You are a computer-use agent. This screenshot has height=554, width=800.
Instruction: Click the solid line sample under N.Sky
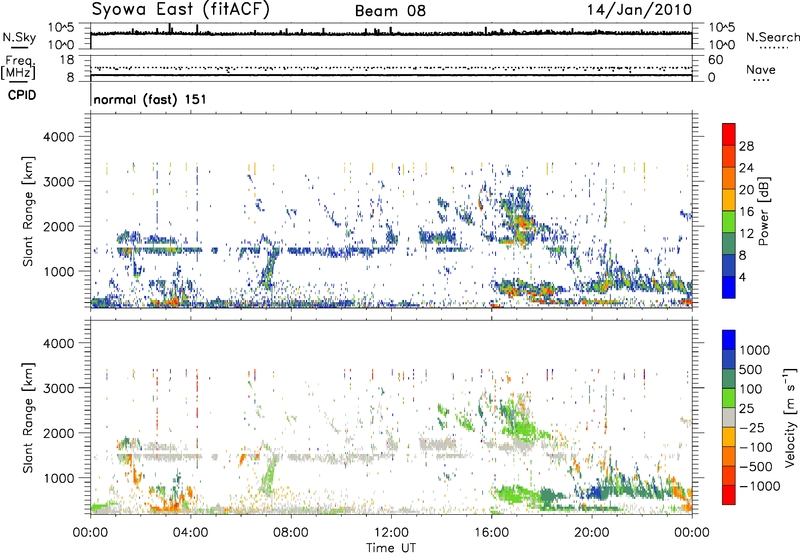19,48
